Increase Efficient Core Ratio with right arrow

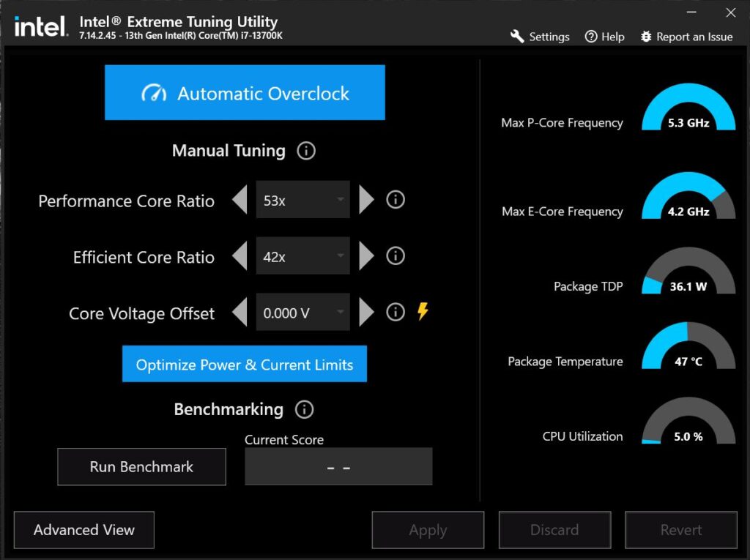[x=366, y=256]
